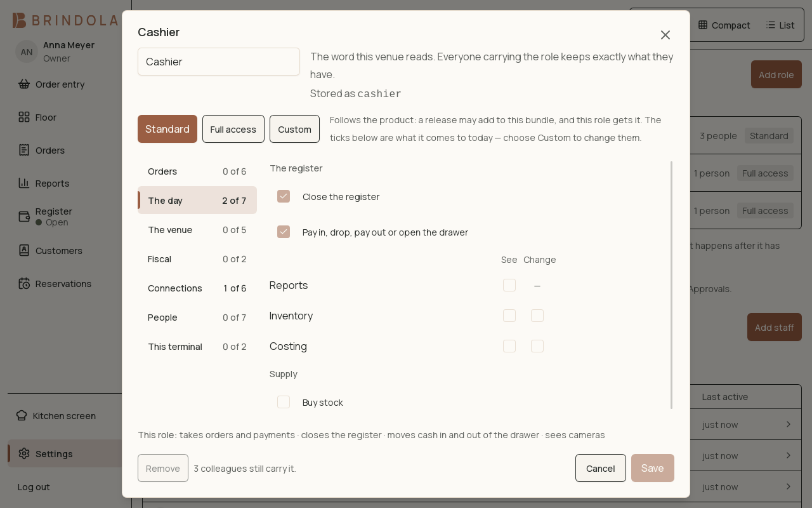Open the The day permission category

[197, 200]
